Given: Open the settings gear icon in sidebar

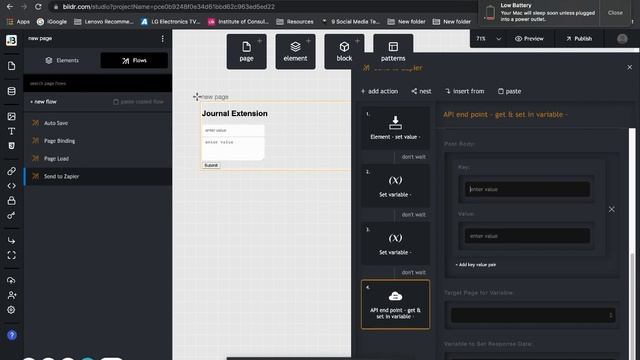Looking at the screenshot, I should point(11,310).
